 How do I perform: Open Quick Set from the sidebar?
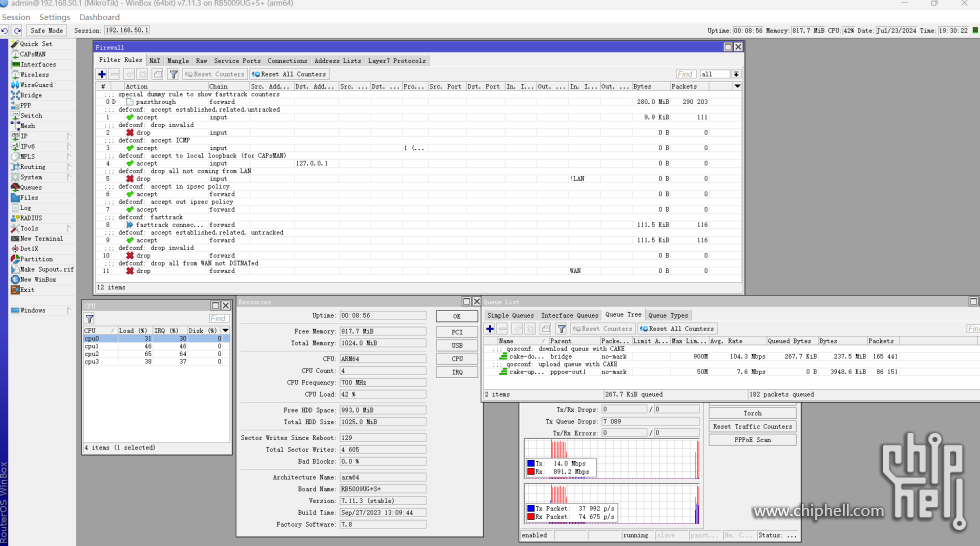coord(36,44)
